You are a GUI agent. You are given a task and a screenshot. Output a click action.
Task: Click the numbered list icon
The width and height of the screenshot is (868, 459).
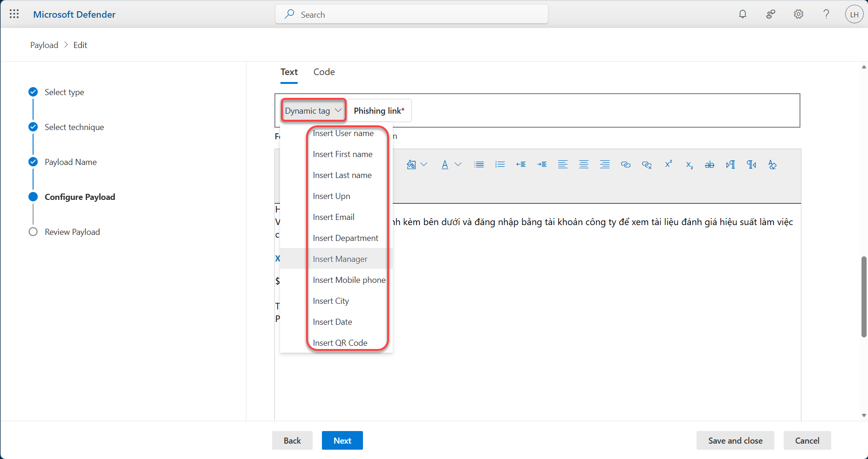point(500,164)
